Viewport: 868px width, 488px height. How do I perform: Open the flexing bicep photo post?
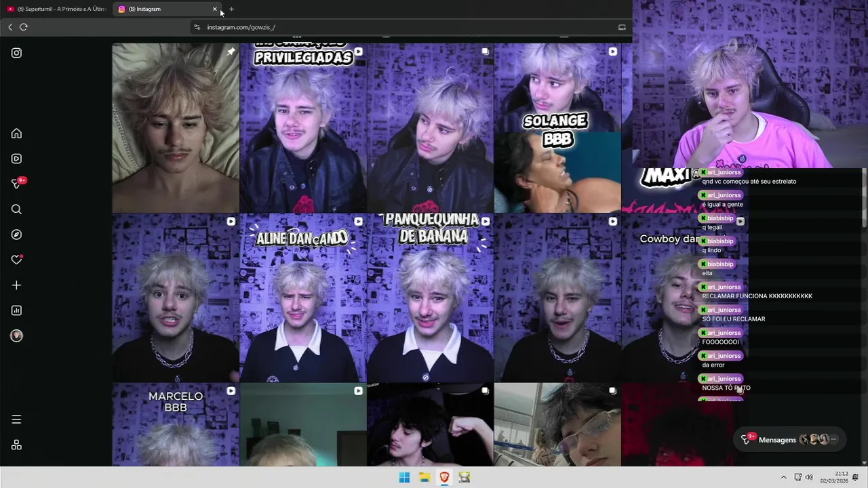[x=430, y=424]
